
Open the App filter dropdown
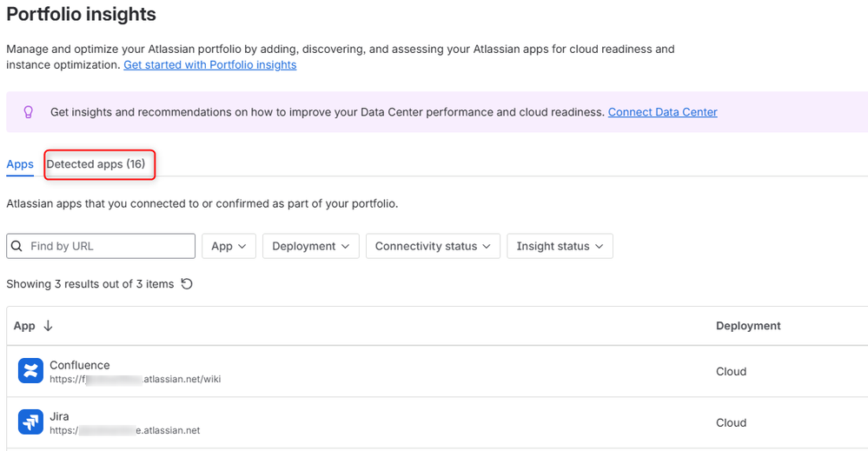coord(229,246)
